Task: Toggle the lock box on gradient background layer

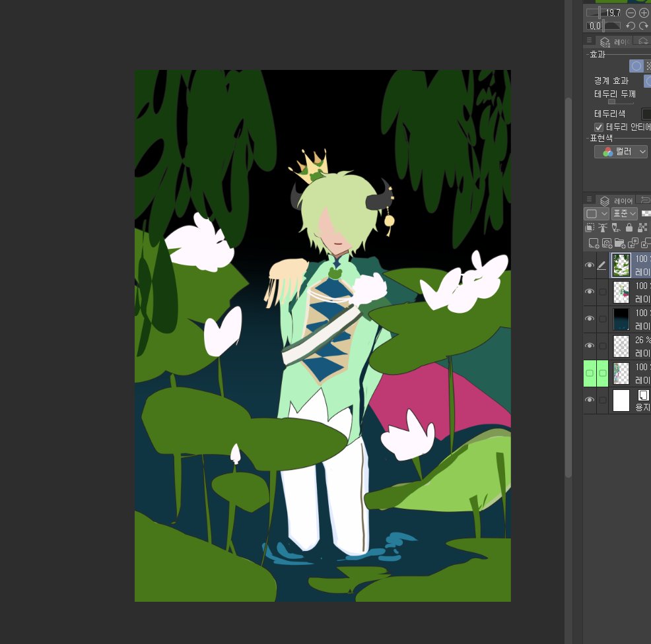Action: click(602, 319)
